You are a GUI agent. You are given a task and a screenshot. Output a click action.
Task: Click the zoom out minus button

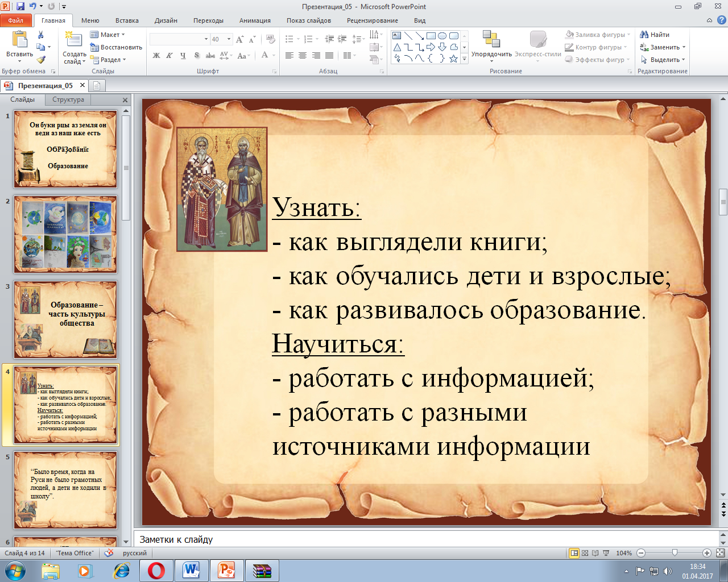(641, 553)
